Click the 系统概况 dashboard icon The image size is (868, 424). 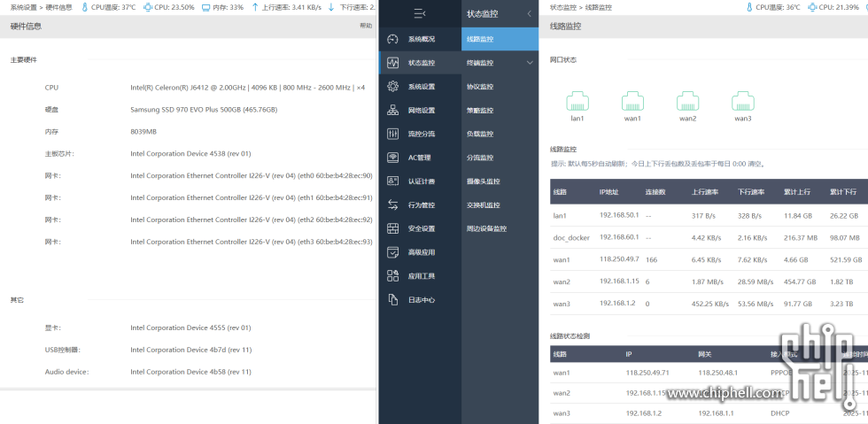(393, 40)
